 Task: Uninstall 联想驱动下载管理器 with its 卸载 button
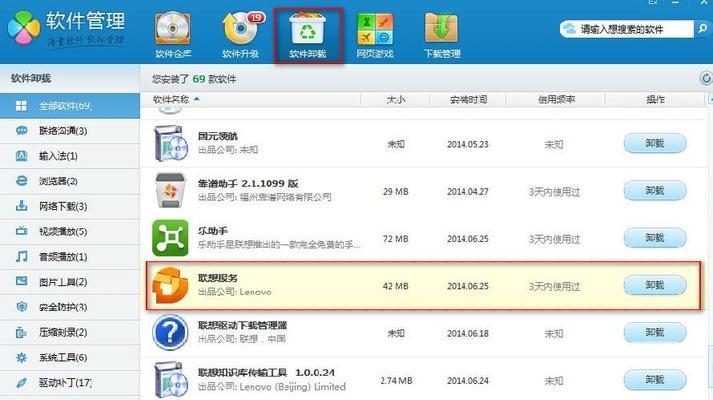(x=655, y=333)
